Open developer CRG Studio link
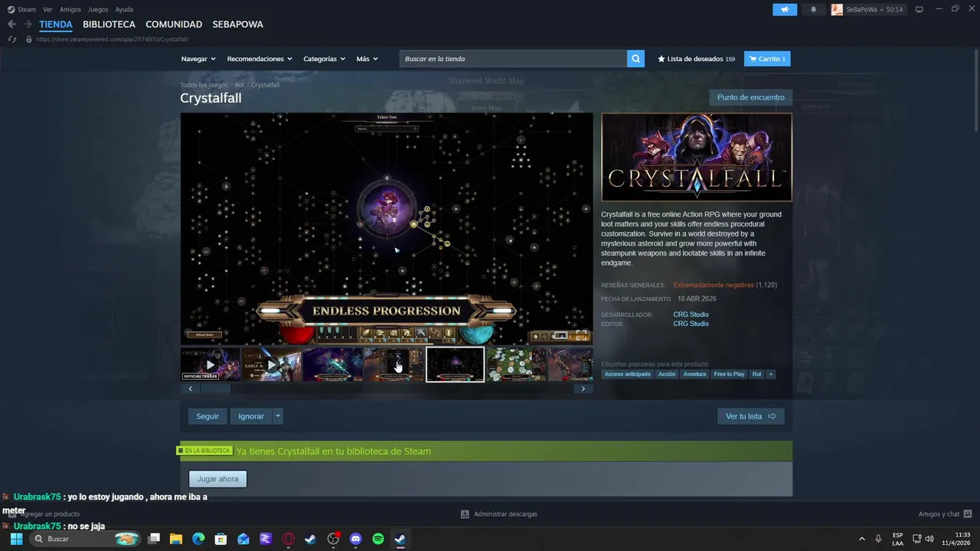This screenshot has width=980, height=551. 691,315
